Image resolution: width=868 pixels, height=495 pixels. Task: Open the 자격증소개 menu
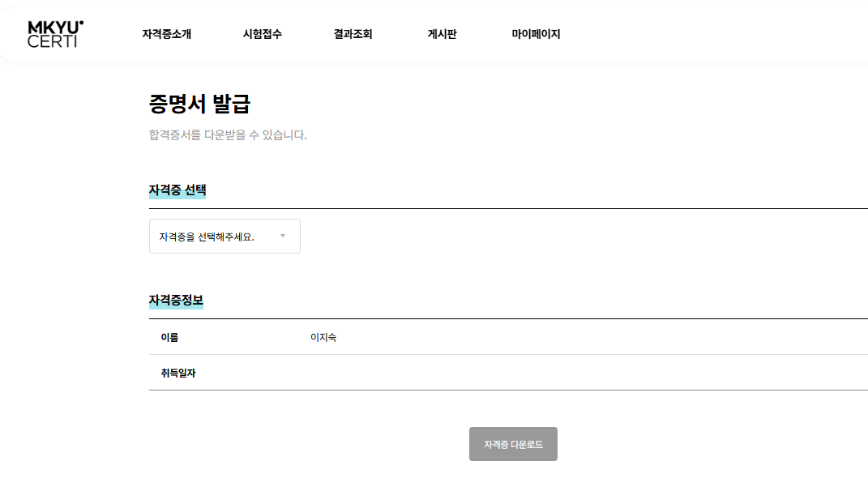[166, 34]
